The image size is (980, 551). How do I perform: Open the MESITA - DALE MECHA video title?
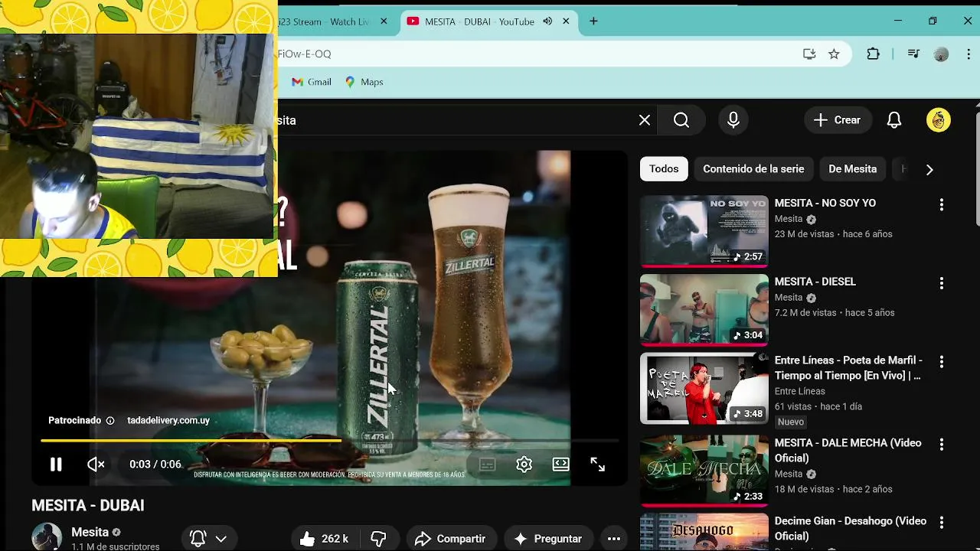click(848, 451)
